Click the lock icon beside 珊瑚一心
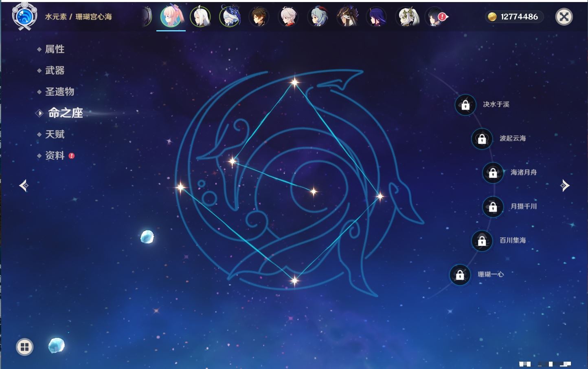 (x=460, y=275)
